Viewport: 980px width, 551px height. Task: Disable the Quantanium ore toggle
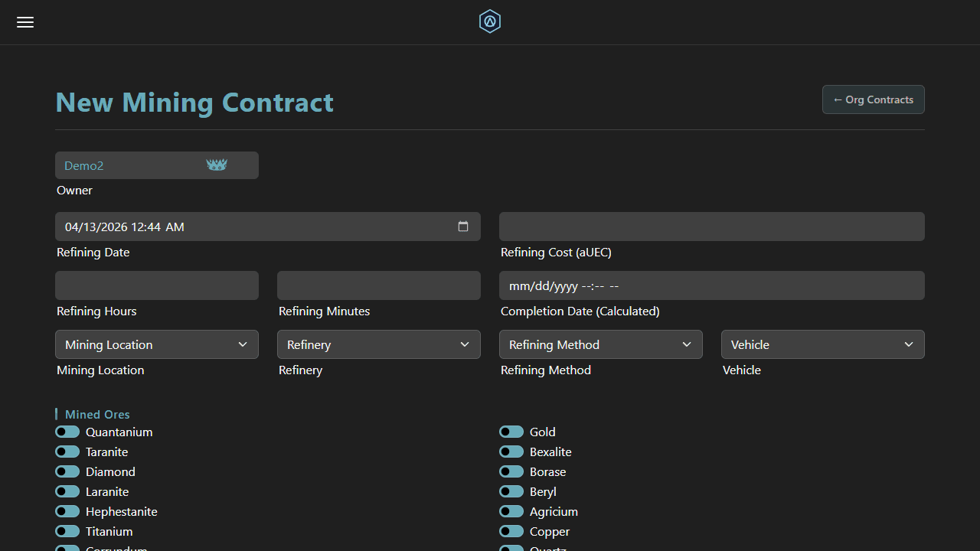point(67,432)
